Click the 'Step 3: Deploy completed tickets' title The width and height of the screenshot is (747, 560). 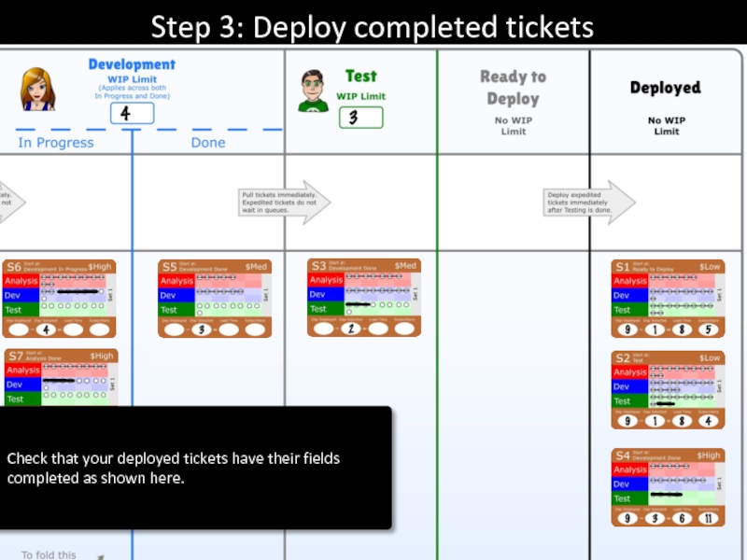pos(372,27)
